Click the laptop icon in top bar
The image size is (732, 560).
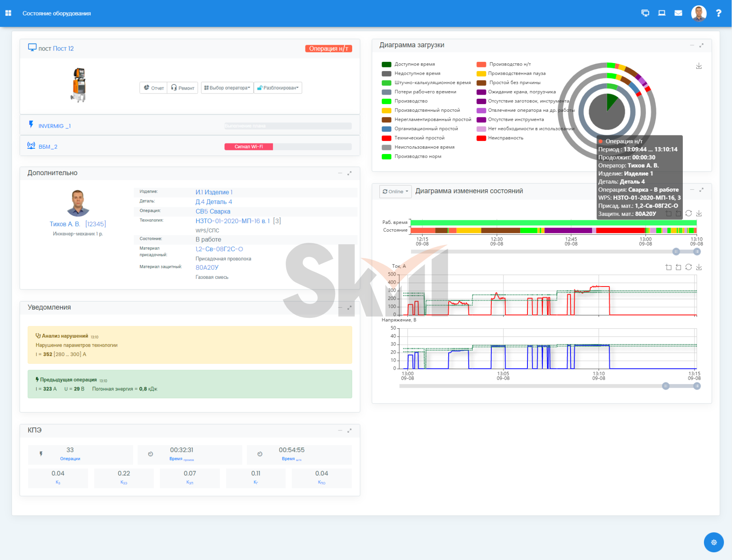[662, 13]
